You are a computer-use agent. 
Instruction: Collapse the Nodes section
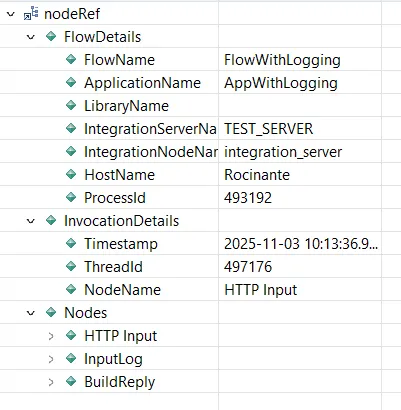click(31, 313)
